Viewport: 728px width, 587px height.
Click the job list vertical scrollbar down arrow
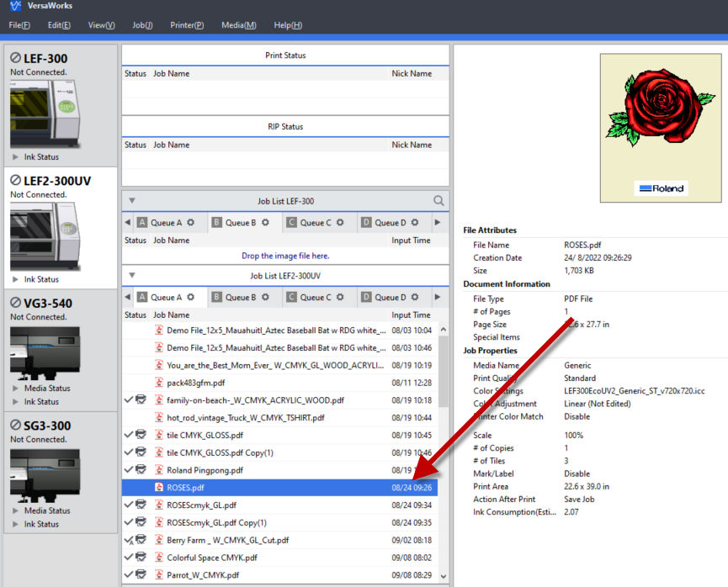(x=444, y=576)
